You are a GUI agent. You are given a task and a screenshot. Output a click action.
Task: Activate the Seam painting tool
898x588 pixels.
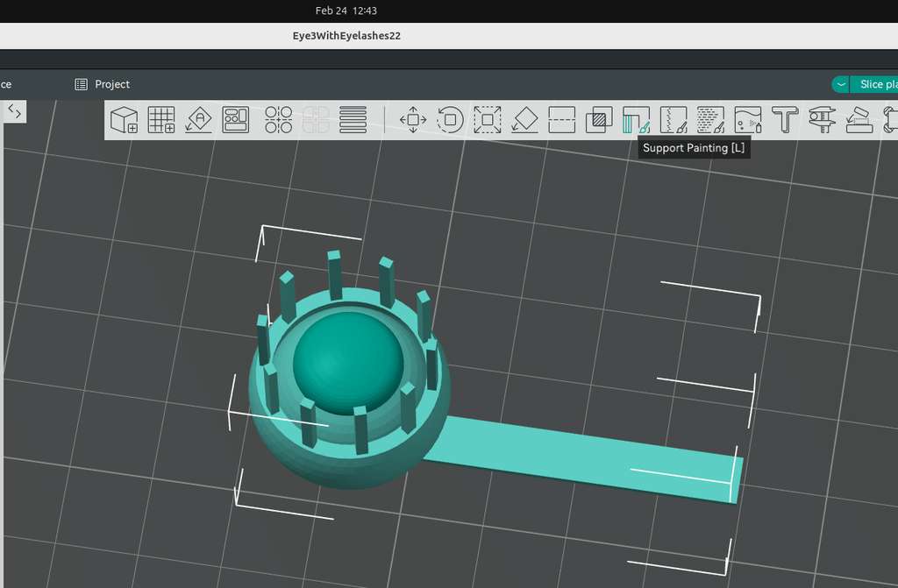tap(673, 120)
